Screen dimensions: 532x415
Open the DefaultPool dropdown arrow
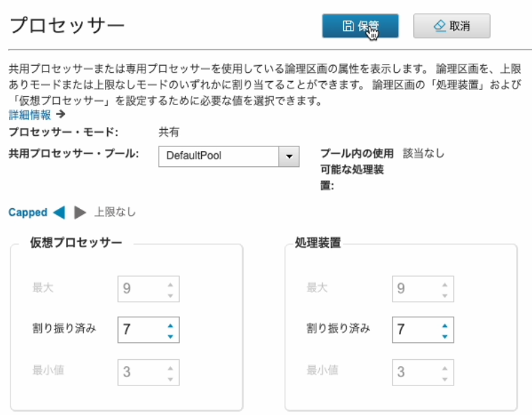(x=289, y=156)
